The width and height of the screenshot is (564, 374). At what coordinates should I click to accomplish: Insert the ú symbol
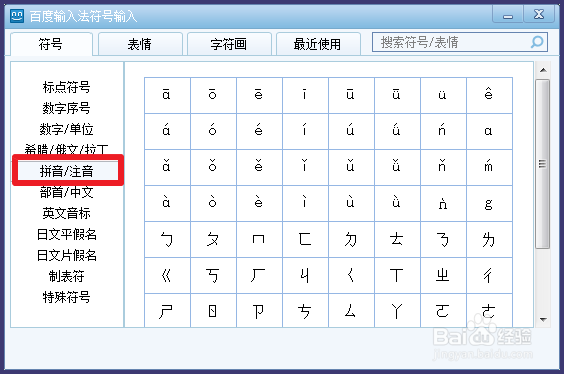click(x=351, y=131)
